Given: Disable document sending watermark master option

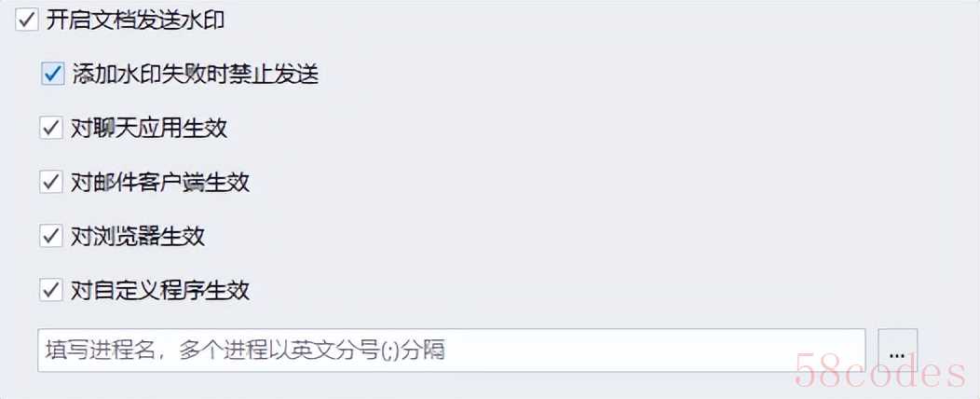Looking at the screenshot, I should pos(27,20).
